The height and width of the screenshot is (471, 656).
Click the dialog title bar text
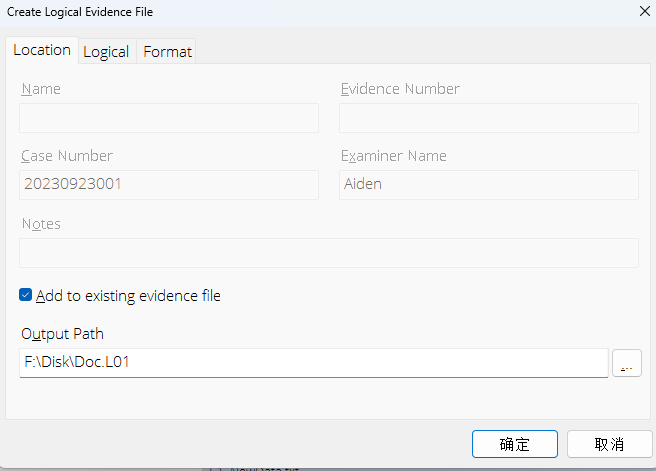pyautogui.click(x=81, y=11)
